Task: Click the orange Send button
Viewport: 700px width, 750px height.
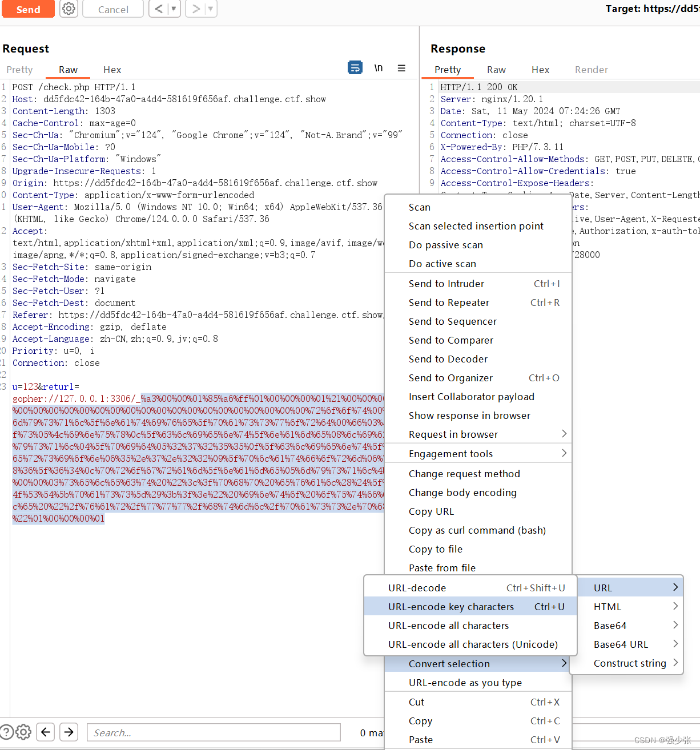Action: pyautogui.click(x=28, y=9)
